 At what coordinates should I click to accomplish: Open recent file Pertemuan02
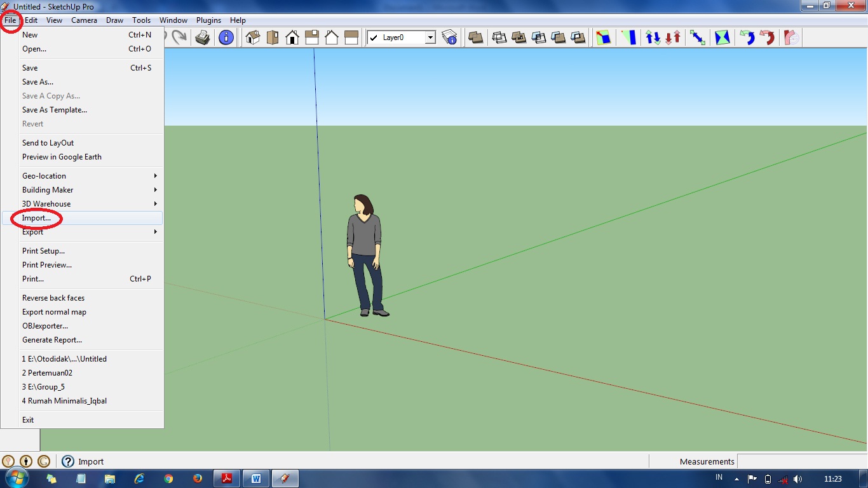click(82, 373)
